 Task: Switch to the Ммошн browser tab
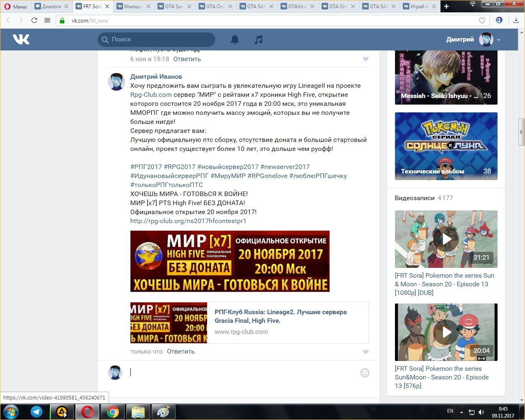(133, 7)
